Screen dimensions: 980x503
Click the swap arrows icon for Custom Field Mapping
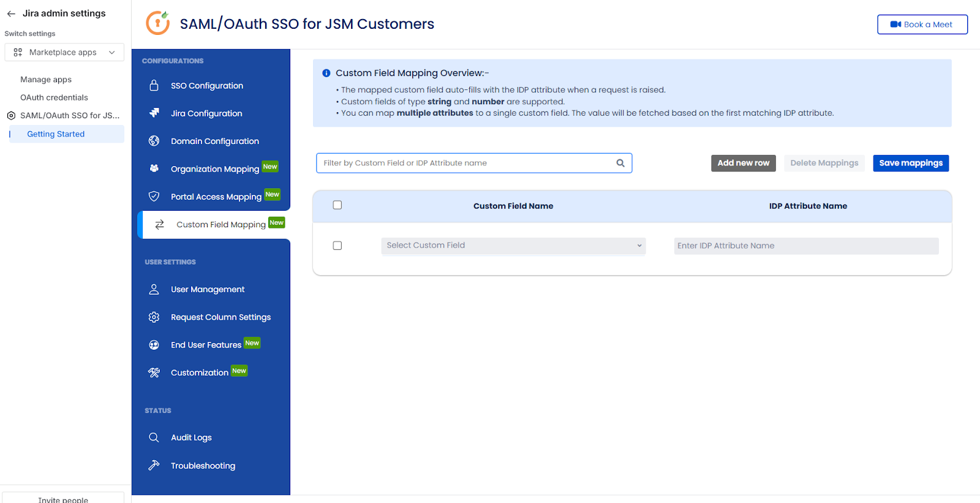coord(159,224)
